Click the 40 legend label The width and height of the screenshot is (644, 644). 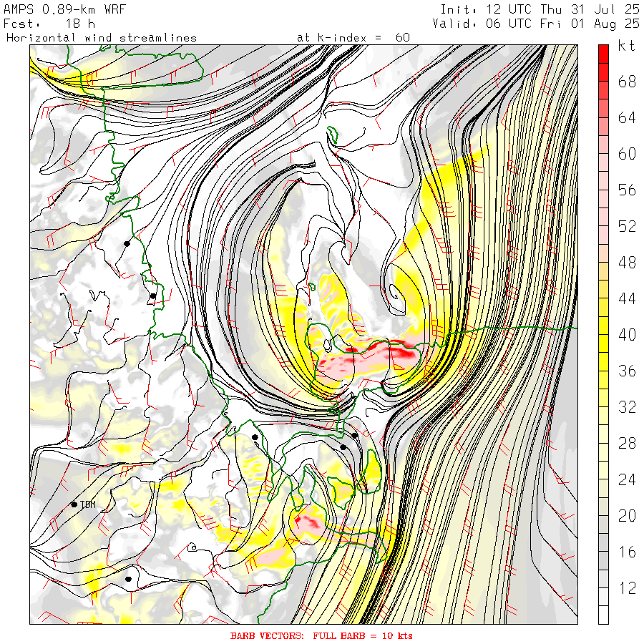point(627,335)
